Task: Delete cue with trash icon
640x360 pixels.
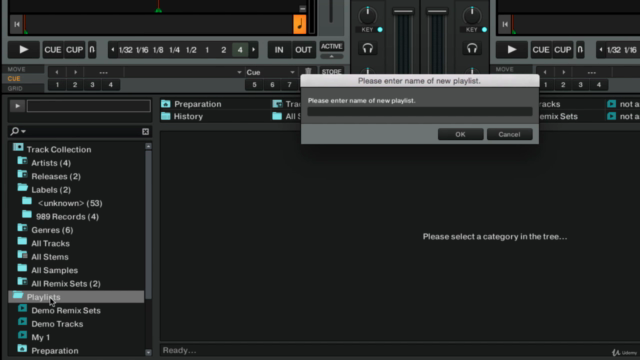Action: click(x=308, y=71)
